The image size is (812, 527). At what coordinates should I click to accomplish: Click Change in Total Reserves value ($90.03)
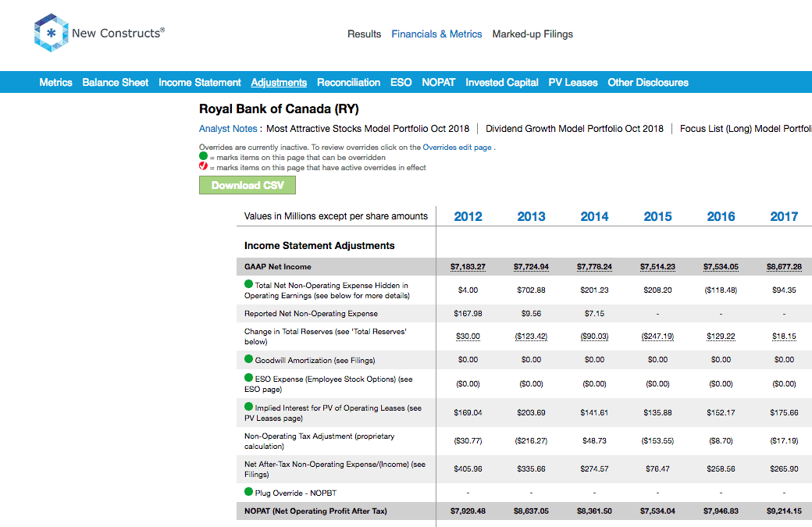pos(594,336)
